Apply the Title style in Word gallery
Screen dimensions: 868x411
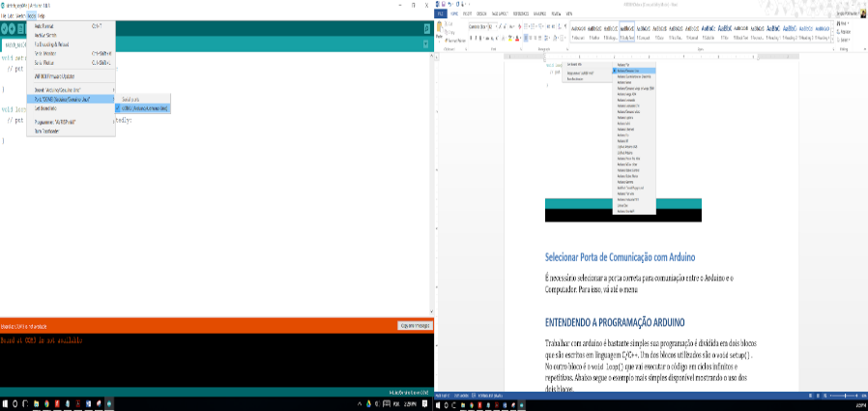(x=725, y=32)
